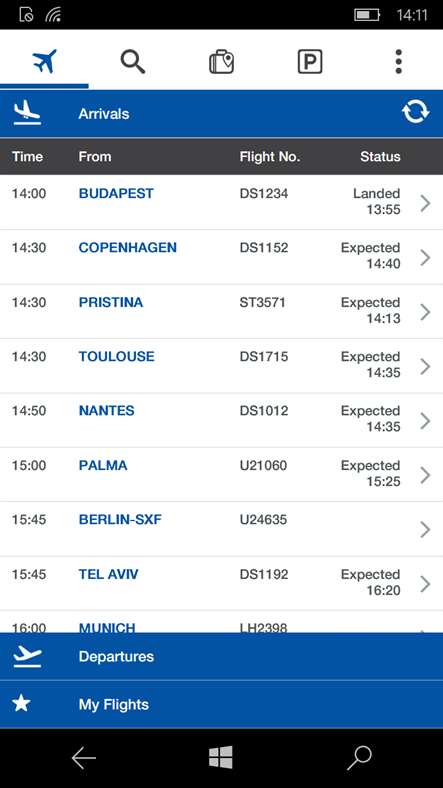
Task: Tap the takeoff plane icon beside Departures
Action: coord(27,656)
